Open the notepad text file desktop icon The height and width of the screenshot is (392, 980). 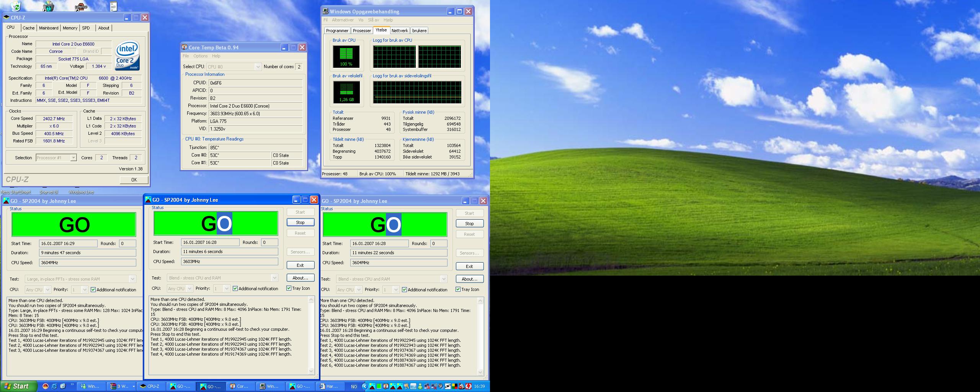[x=113, y=6]
